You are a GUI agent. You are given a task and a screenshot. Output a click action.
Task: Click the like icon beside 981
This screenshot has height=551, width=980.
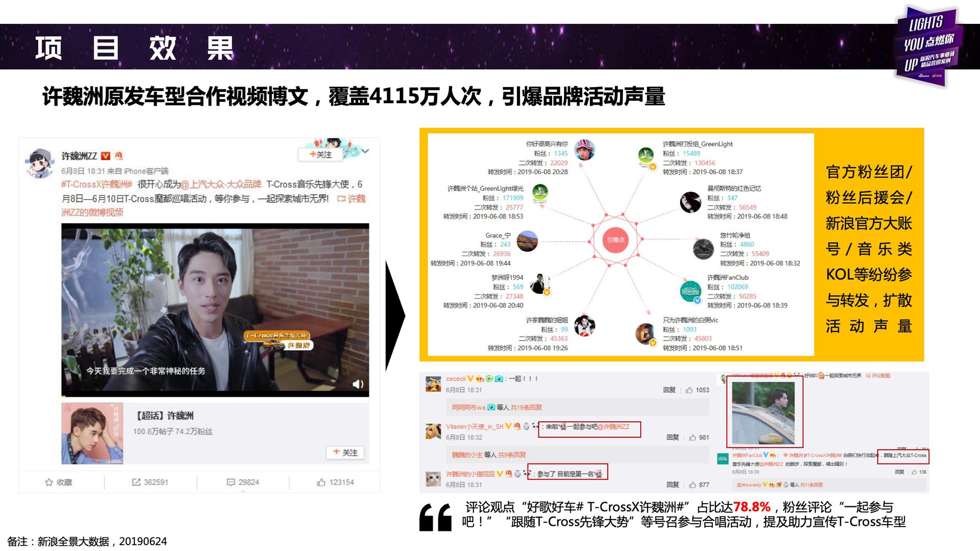[692, 438]
